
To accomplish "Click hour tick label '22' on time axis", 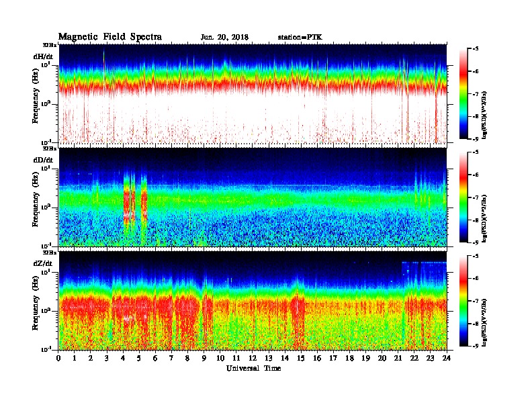I will point(414,358).
